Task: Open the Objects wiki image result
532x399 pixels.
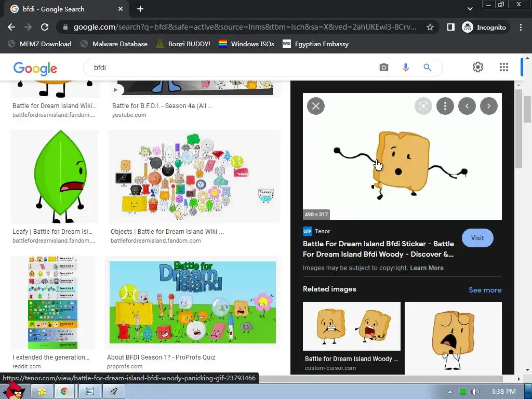Action: pyautogui.click(x=194, y=177)
